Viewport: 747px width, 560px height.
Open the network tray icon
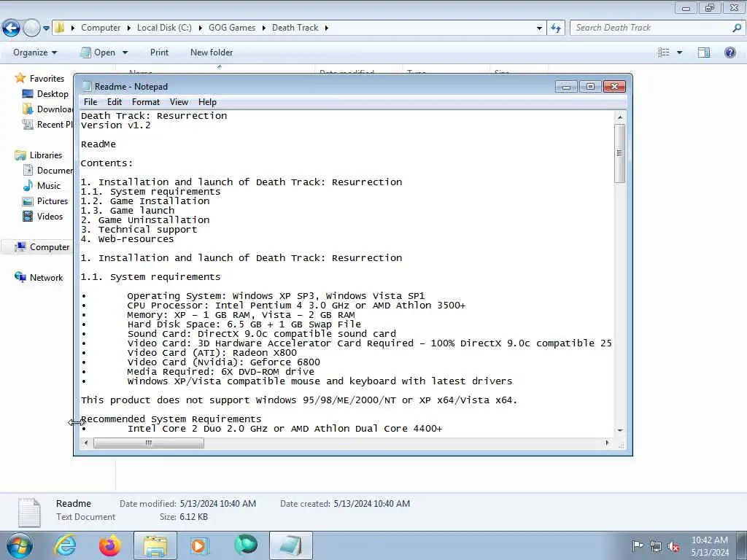click(x=656, y=546)
